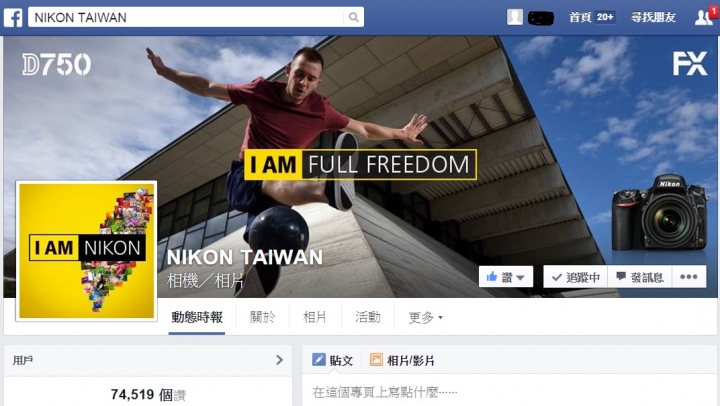This screenshot has height=406, width=720.
Task: Open the user profile picture icon
Action: pos(515,17)
